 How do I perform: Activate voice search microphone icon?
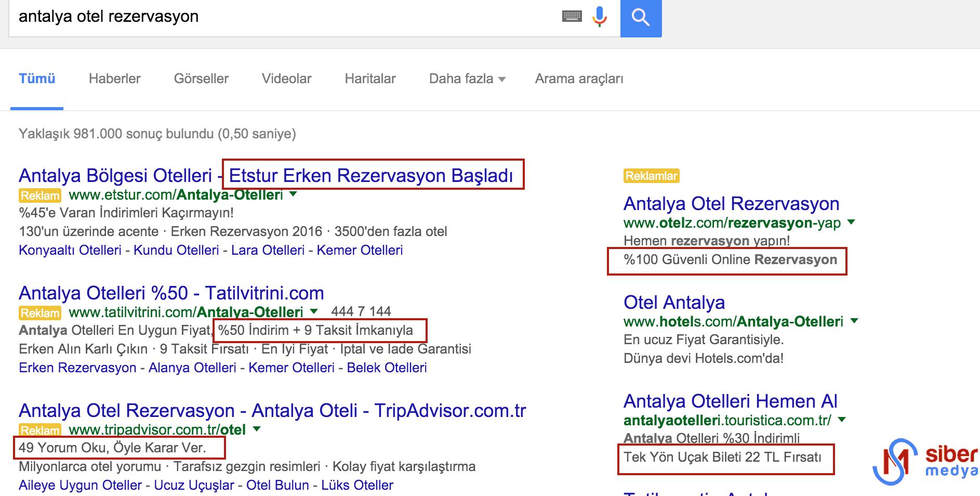599,17
